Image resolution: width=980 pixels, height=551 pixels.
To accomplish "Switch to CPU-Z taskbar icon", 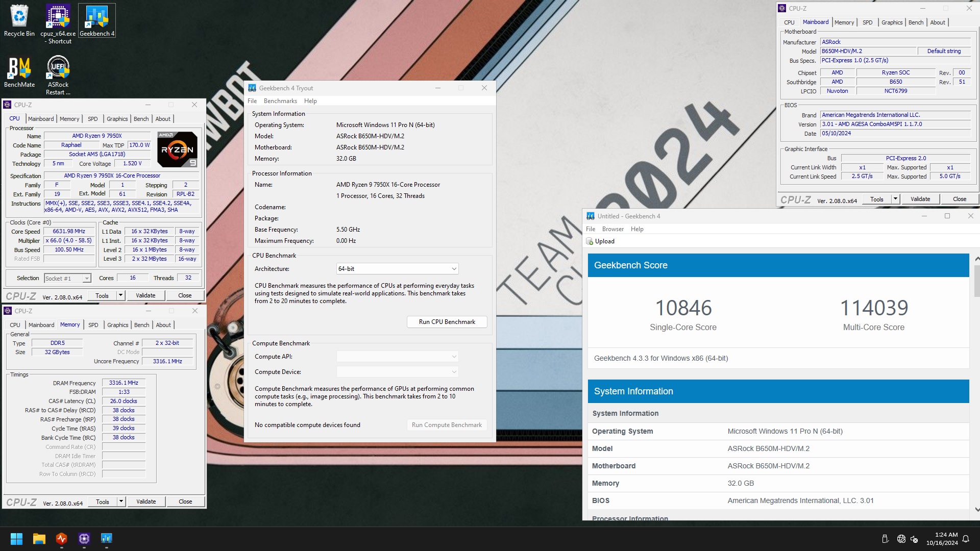I will pos(84,538).
